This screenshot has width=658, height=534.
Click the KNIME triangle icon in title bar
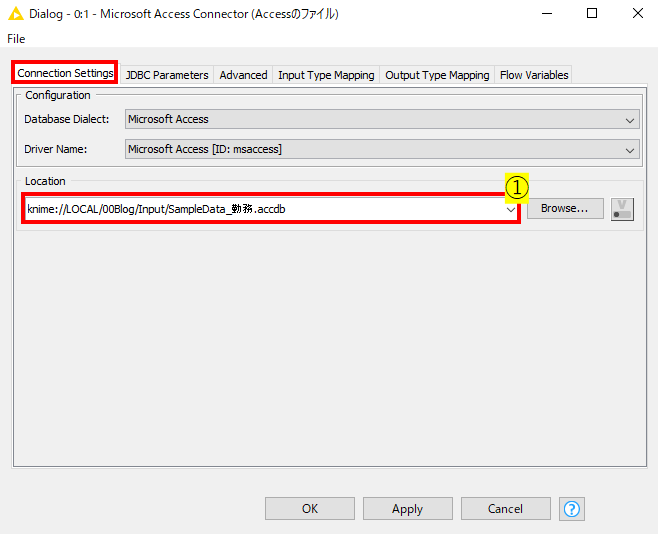(x=16, y=14)
